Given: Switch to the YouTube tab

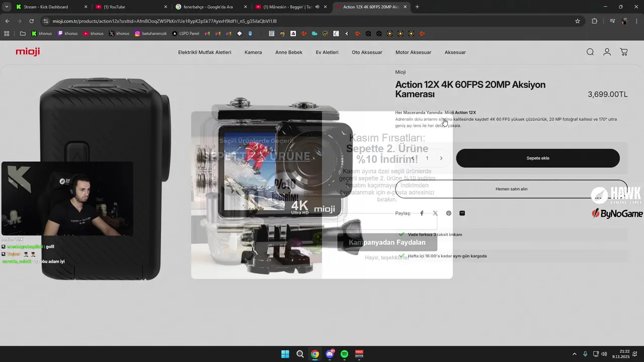Looking at the screenshot, I should [131, 7].
